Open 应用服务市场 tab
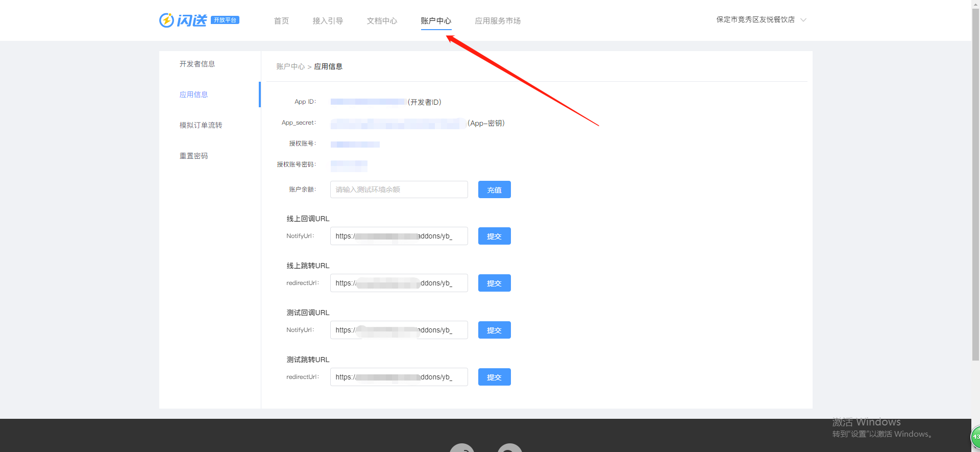Image resolution: width=980 pixels, height=452 pixels. click(x=498, y=21)
